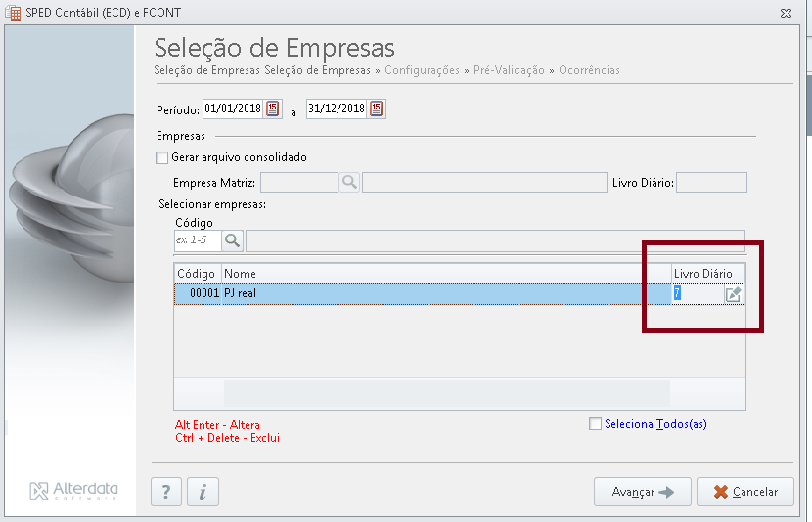Click the Código field with hint ex. 1-5
Viewport: 812px width, 522px height.
pos(198,240)
